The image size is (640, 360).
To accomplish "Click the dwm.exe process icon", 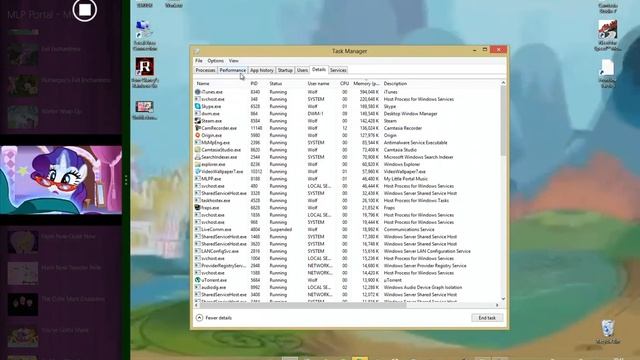I will pos(198,114).
